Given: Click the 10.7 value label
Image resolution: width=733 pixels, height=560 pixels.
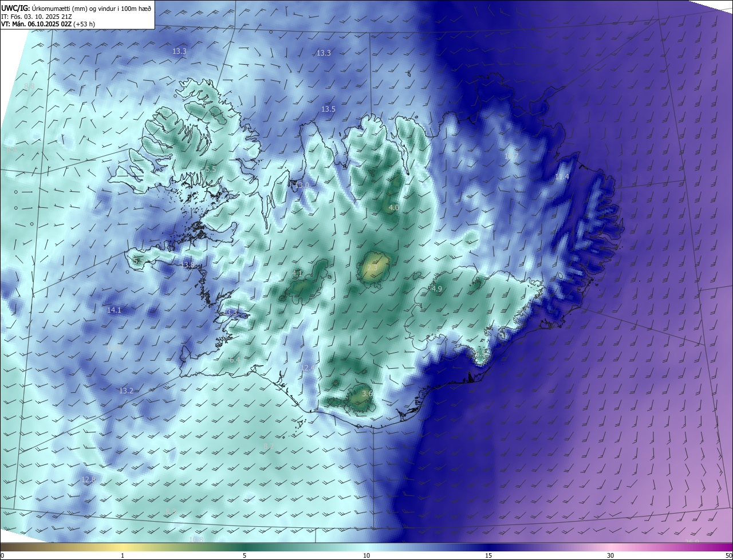Looking at the screenshot, I should point(511,156).
